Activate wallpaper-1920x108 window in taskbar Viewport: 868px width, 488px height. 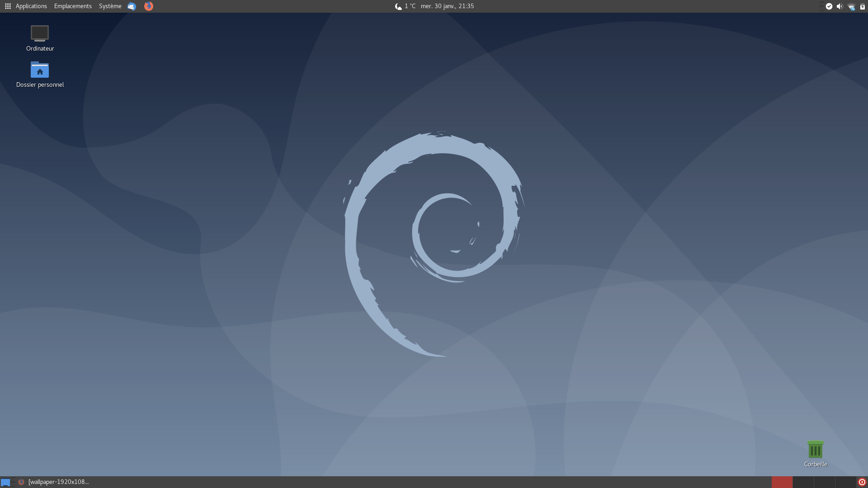click(x=53, y=482)
